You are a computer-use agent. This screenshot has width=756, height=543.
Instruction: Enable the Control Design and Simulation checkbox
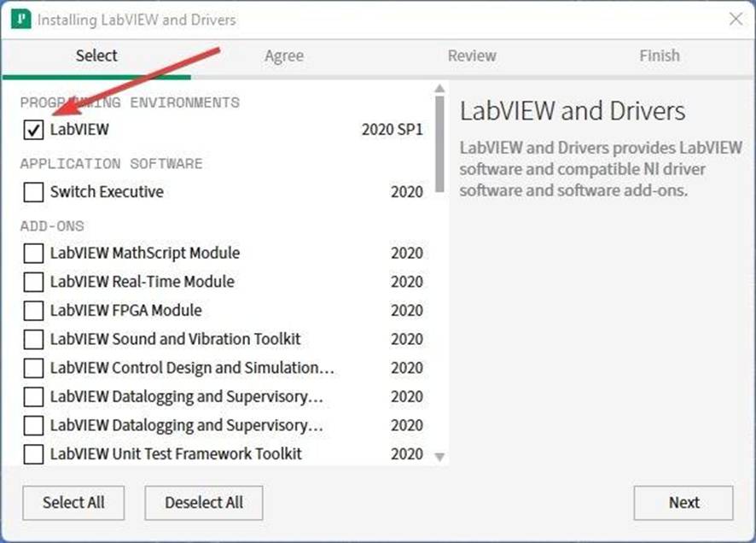click(33, 369)
